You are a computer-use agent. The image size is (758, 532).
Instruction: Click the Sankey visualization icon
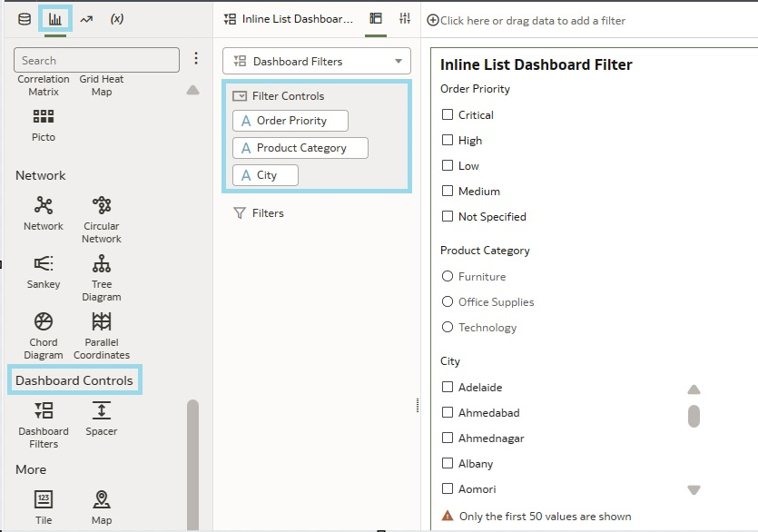[x=43, y=263]
